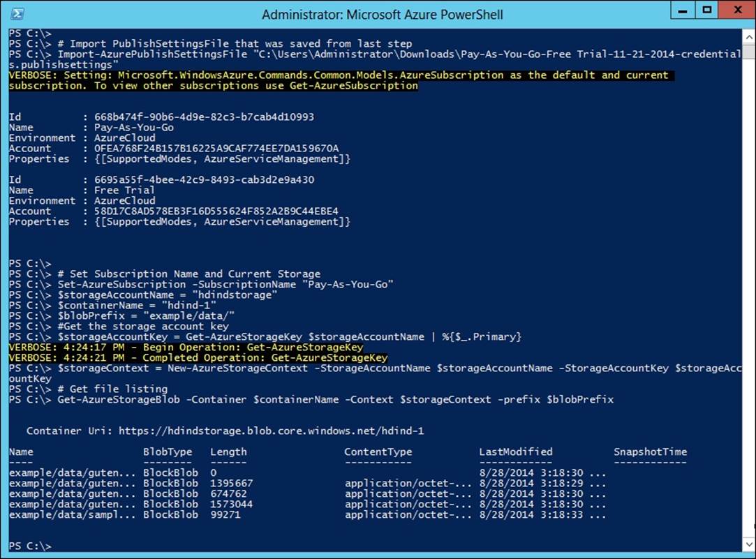Click the Container Uri https://hdindstorage.blob.core.windows.net/hdind-1
The height and width of the screenshot is (559, 756).
(271, 431)
